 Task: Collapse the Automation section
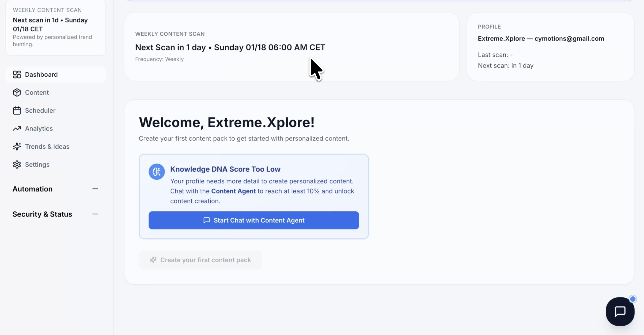click(95, 189)
